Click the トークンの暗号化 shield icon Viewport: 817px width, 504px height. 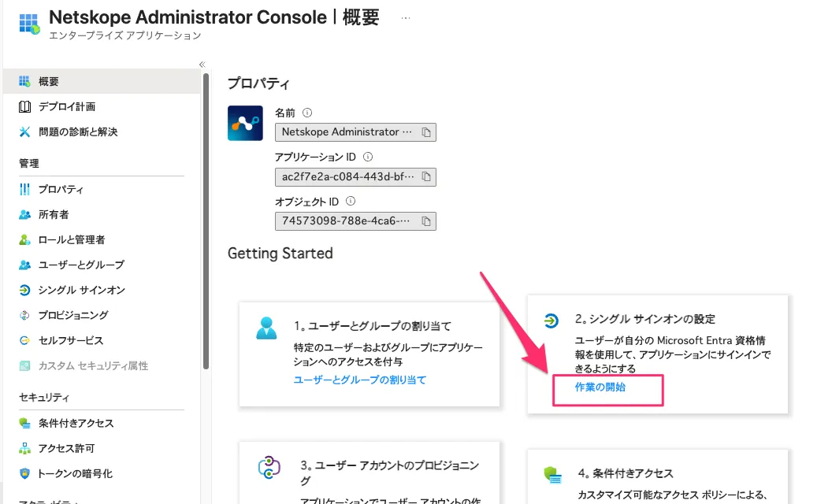(24, 473)
